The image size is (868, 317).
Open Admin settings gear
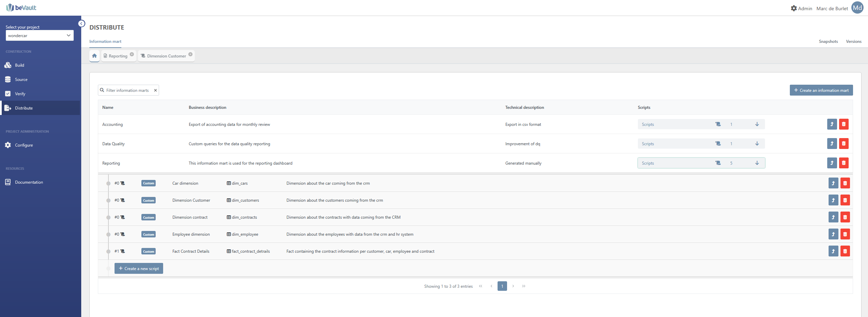point(794,8)
